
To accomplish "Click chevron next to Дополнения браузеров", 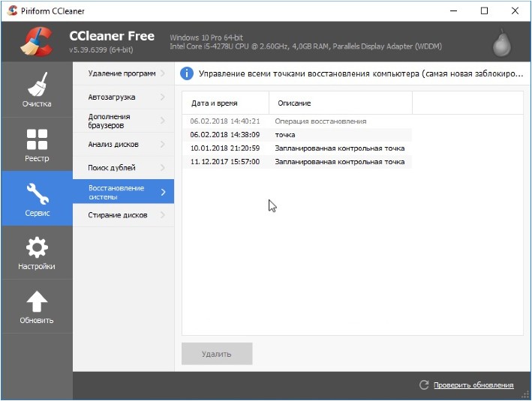I will click(x=163, y=121).
